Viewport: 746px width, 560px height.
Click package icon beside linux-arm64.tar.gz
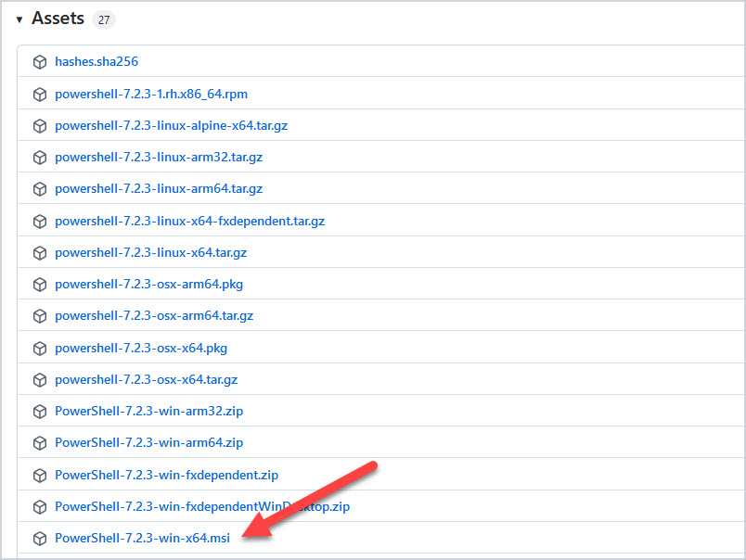(x=40, y=189)
